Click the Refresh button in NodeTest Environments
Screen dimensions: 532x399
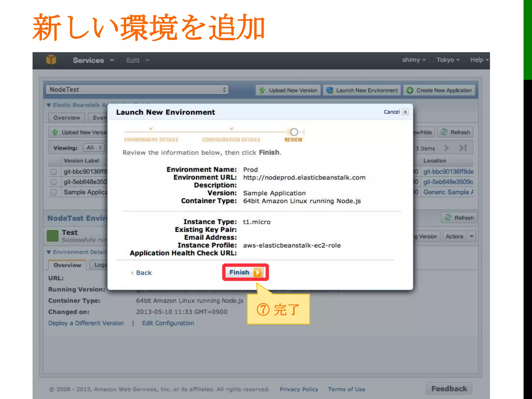point(459,218)
